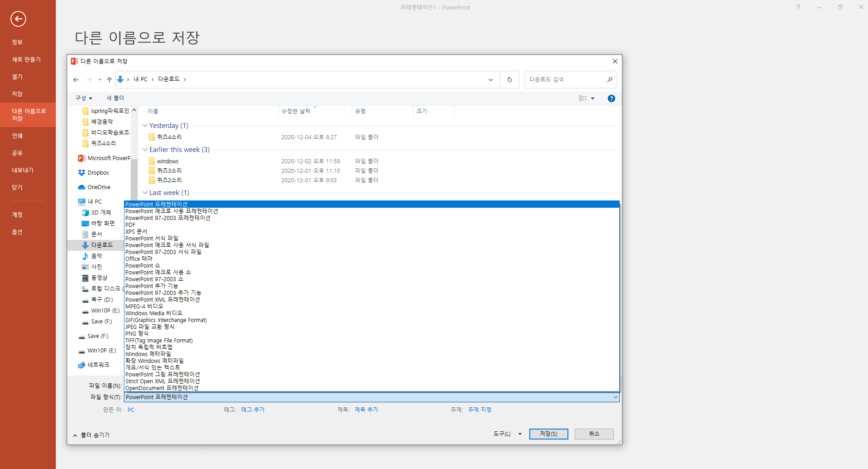Choose PDF from the file type list
Image resolution: width=868 pixels, height=469 pixels.
point(371,225)
